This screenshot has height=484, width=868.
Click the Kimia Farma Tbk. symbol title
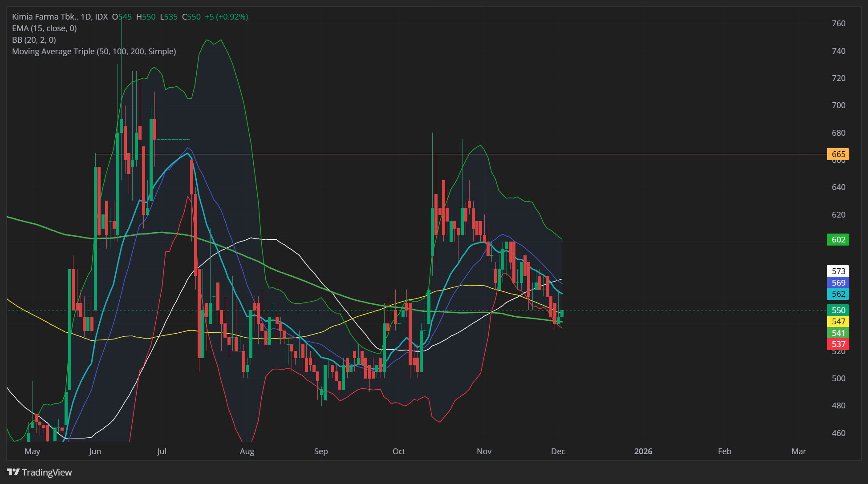coord(45,17)
